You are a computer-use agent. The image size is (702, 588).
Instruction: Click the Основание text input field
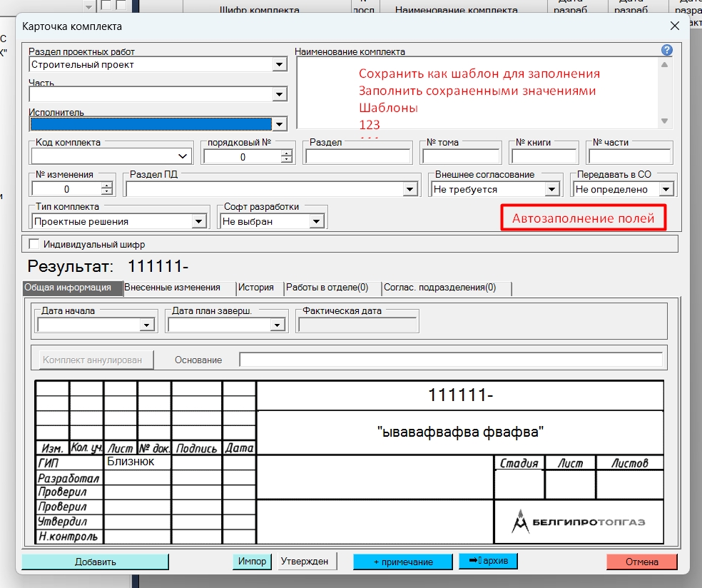tap(450, 360)
